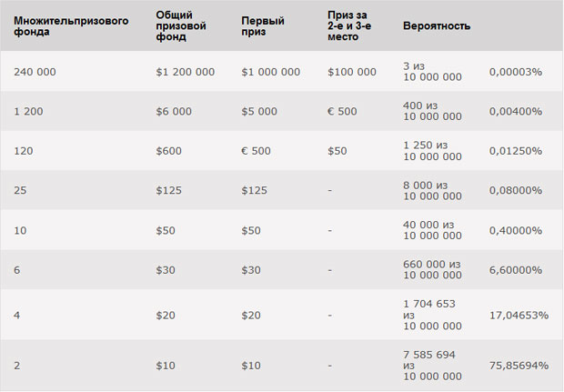Click the Вероятность column header
The image size is (564, 392).
(x=437, y=25)
